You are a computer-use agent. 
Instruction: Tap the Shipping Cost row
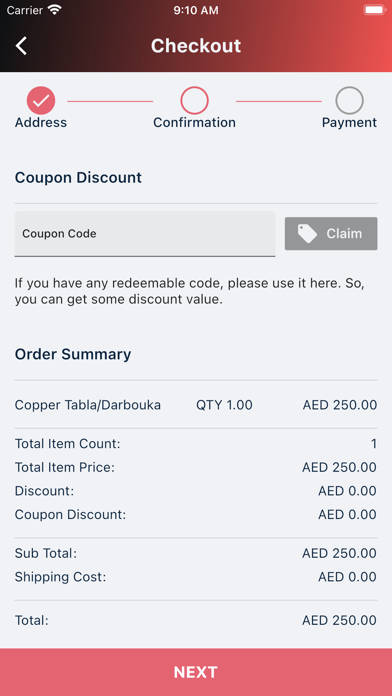tap(196, 577)
